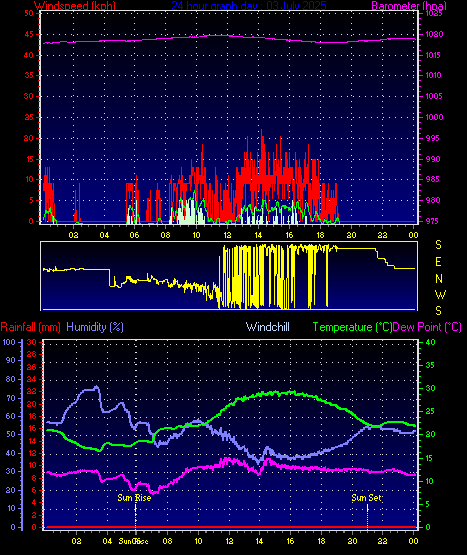The width and height of the screenshot is (467, 555).
Task: Click the "25" temperature axis value on the right
Action: tap(430, 411)
